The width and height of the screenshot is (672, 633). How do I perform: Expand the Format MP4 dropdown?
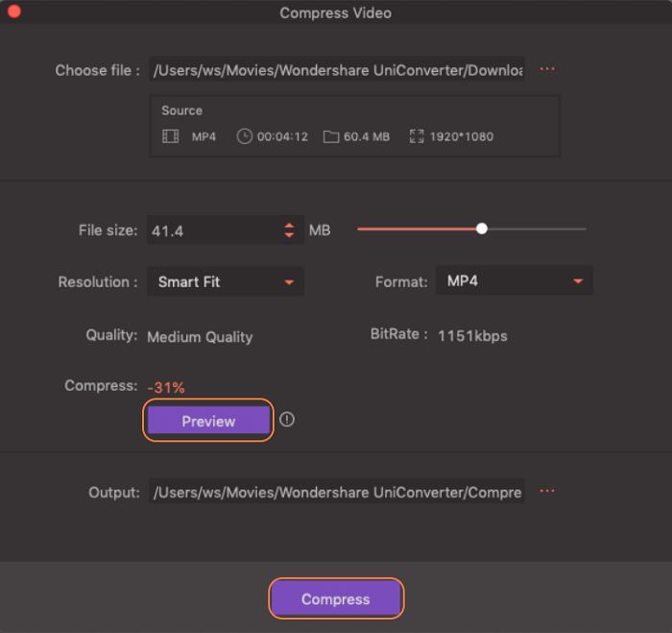[515, 281]
